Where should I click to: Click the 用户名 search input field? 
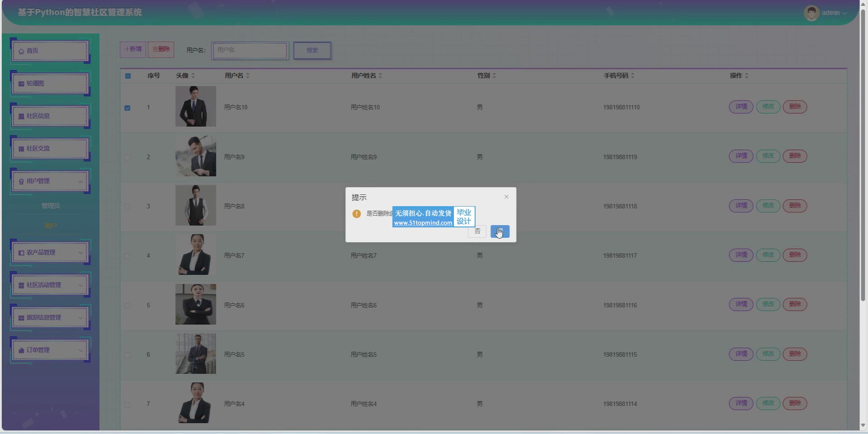tap(250, 50)
